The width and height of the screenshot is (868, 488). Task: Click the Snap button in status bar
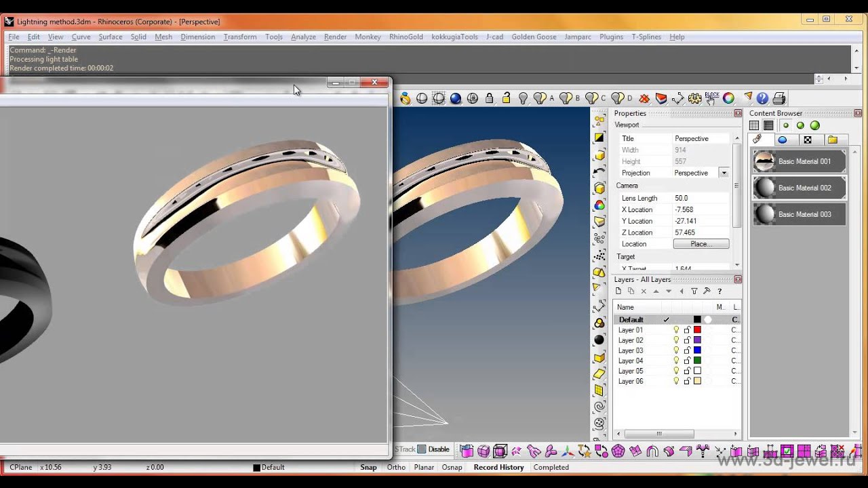pyautogui.click(x=368, y=467)
